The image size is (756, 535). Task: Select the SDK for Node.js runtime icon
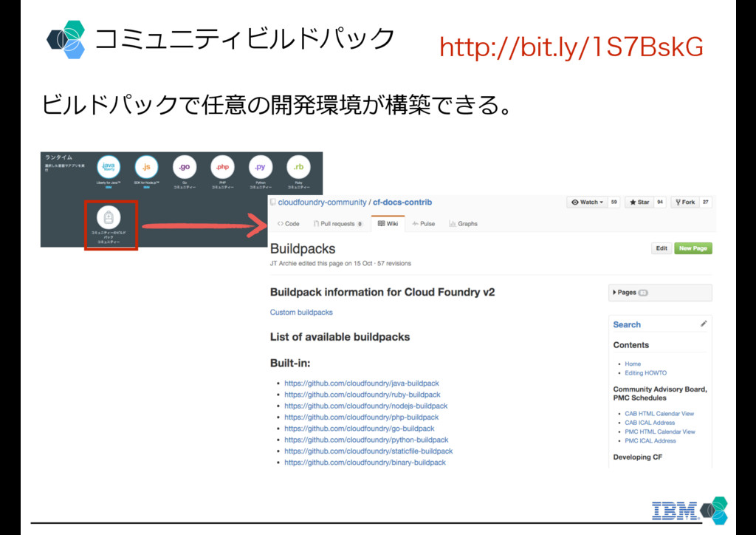pos(146,167)
